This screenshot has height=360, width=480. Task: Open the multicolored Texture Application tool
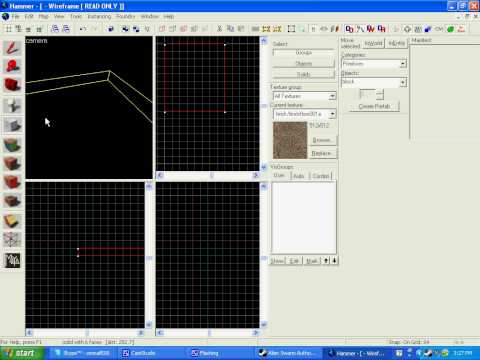tap(12, 145)
